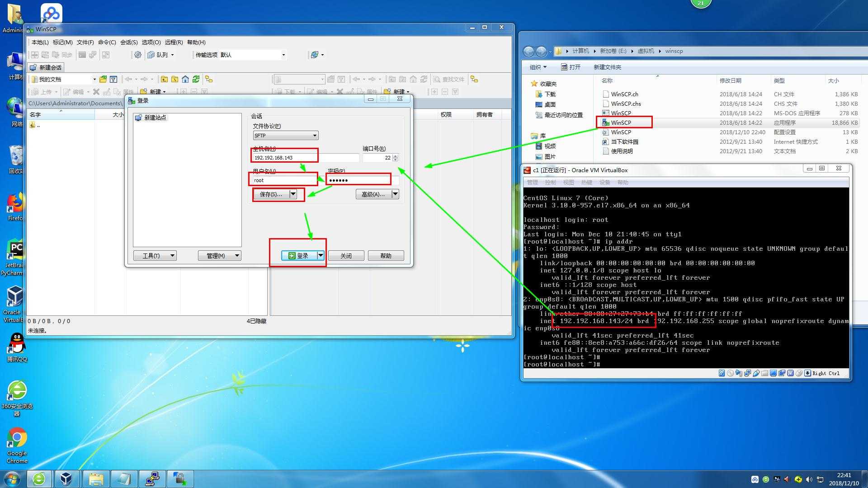The width and height of the screenshot is (868, 488).
Task: Click the local directory tree icon
Action: [x=209, y=79]
